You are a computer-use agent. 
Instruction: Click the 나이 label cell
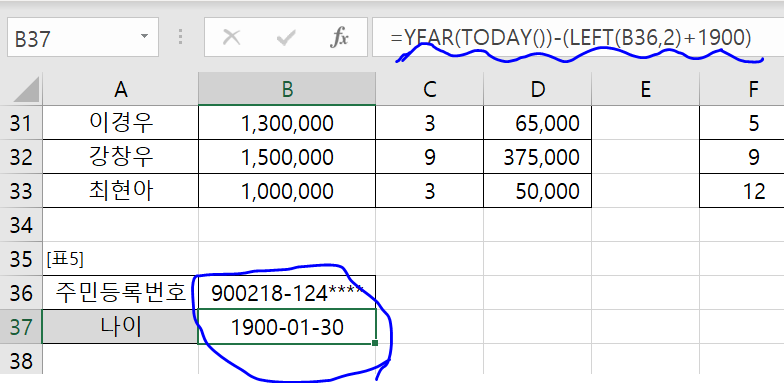[x=120, y=326]
